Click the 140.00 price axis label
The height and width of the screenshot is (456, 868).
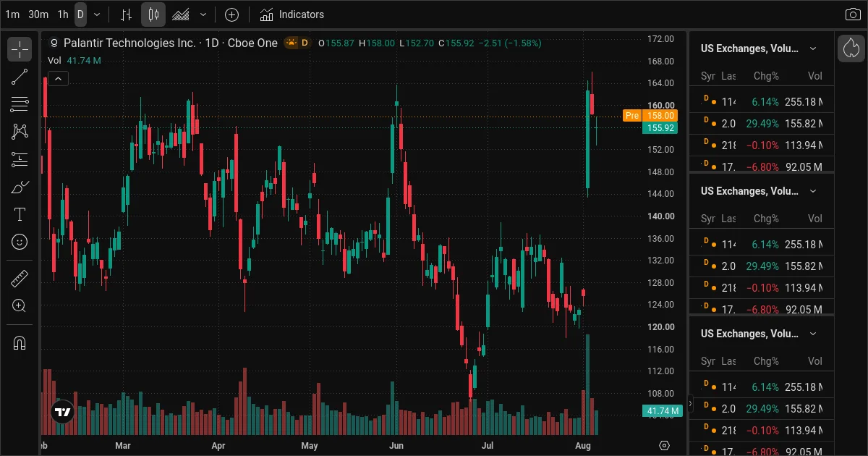coord(661,216)
